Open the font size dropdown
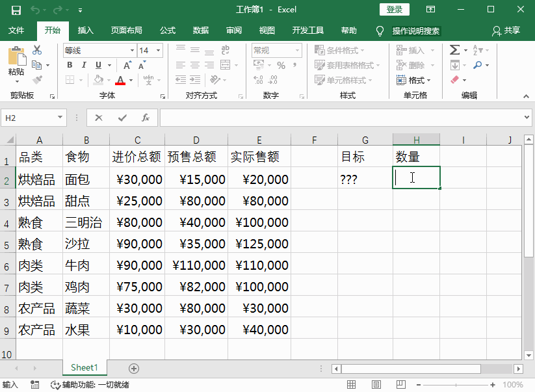 click(x=159, y=51)
